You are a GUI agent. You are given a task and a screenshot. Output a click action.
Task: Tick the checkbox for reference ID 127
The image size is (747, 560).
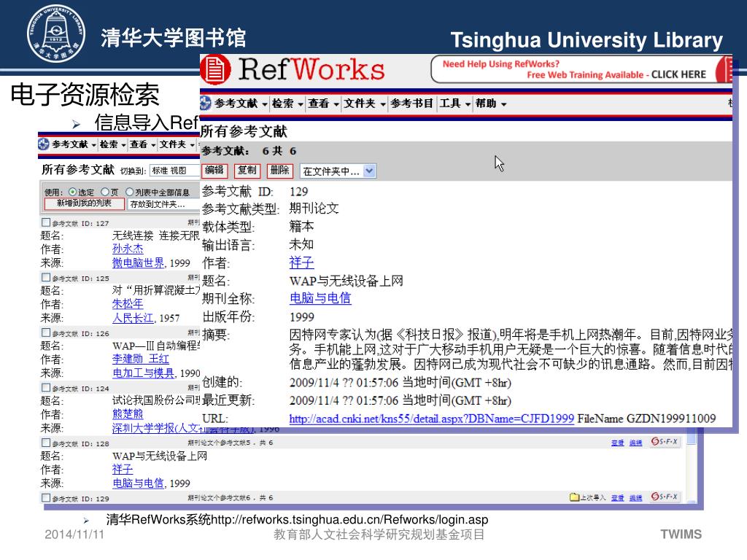coord(46,222)
